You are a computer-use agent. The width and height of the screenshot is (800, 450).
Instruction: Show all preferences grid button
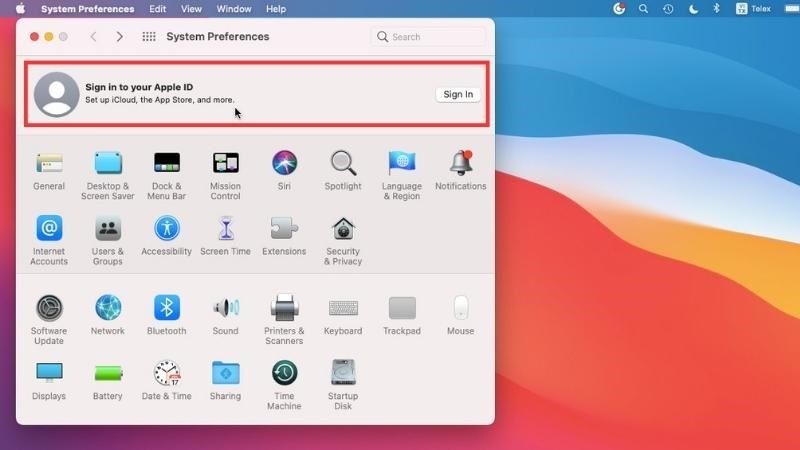click(149, 37)
